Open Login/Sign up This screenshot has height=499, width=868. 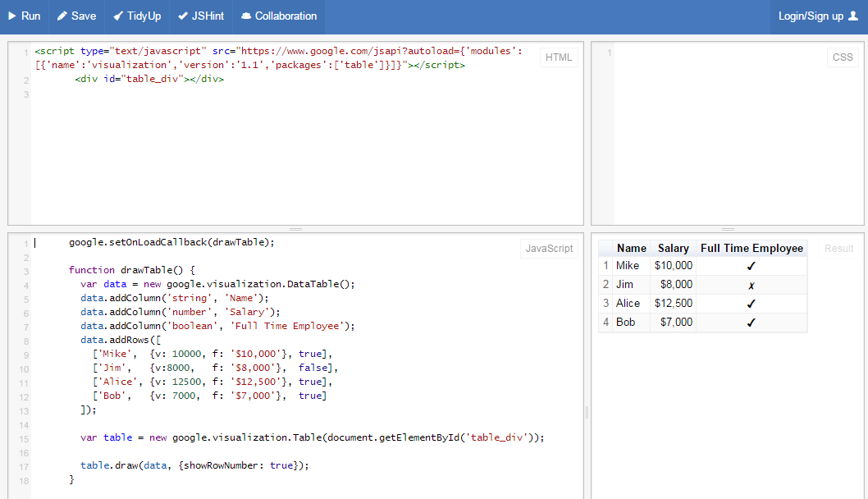pyautogui.click(x=818, y=16)
